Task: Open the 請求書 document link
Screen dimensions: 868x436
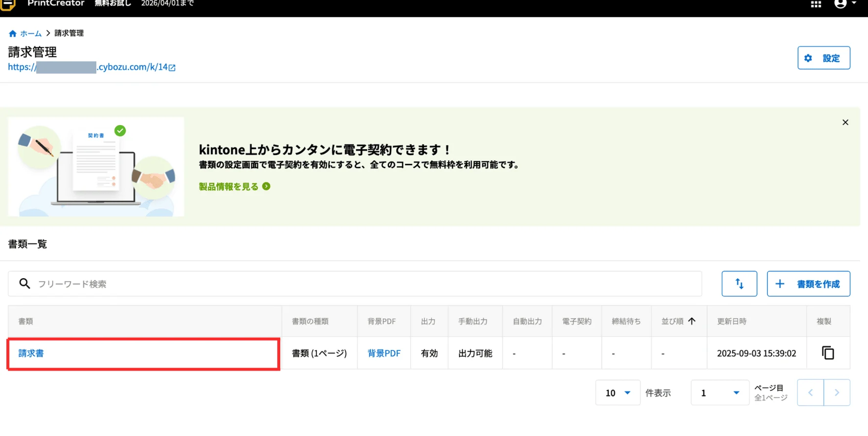Action: pos(31,353)
